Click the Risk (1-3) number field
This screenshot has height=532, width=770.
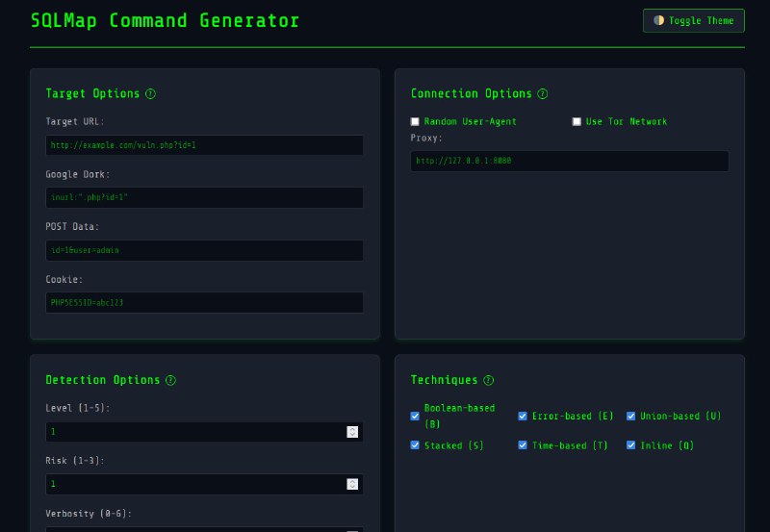point(204,485)
